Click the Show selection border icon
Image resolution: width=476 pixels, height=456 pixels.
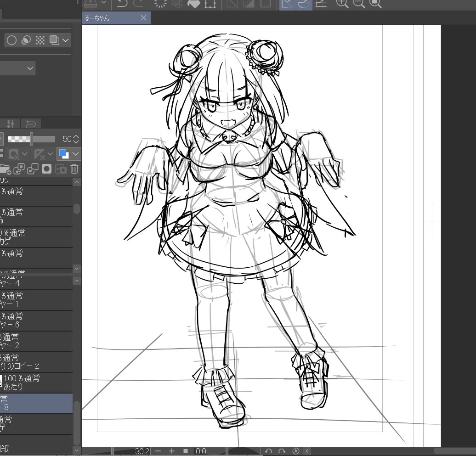pos(265,3)
